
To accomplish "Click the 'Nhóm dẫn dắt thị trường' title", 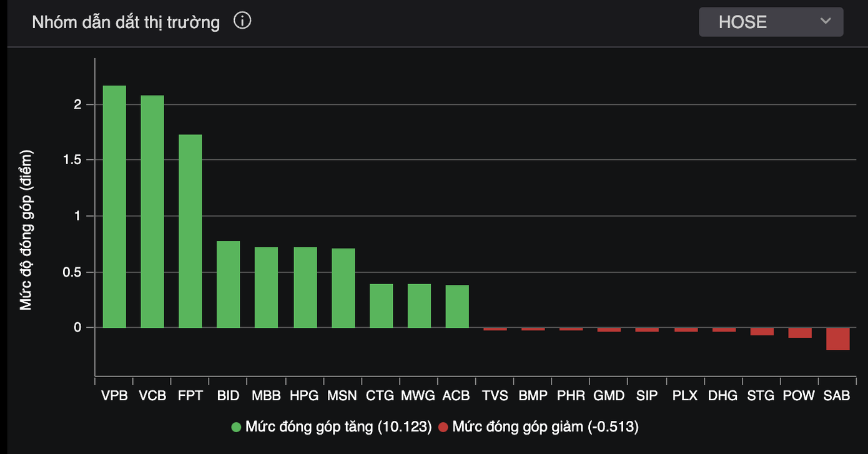I will click(x=126, y=22).
